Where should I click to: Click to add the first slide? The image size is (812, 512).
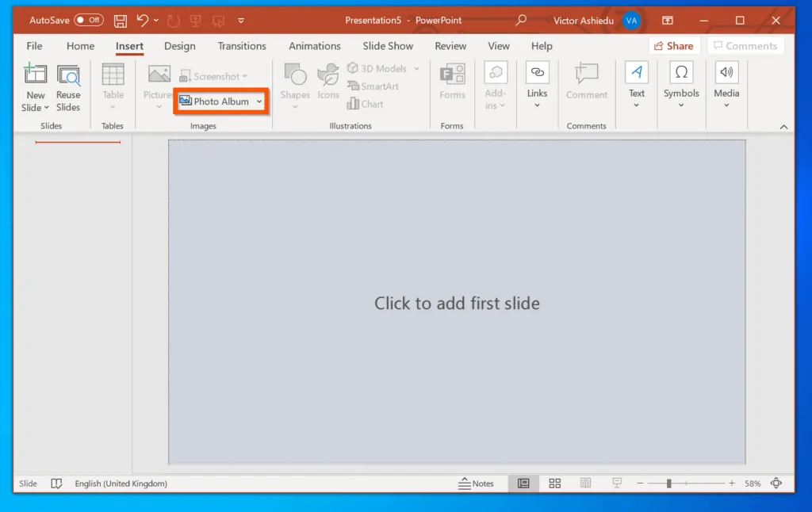click(x=456, y=303)
